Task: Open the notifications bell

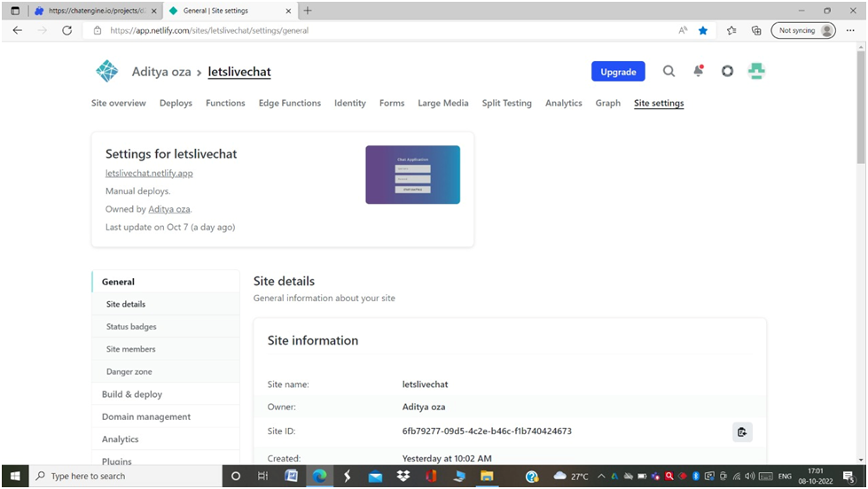Action: (x=699, y=71)
